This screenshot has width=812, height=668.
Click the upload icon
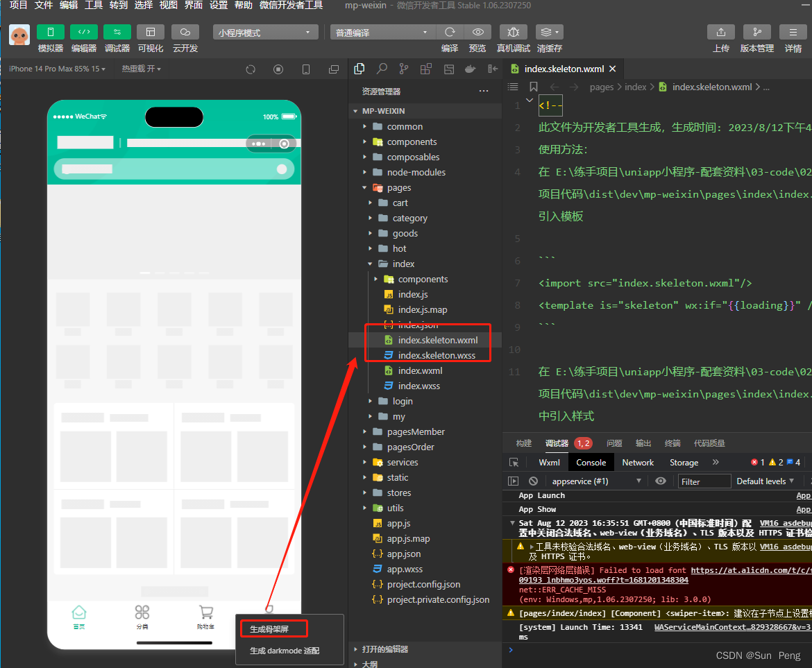(721, 32)
